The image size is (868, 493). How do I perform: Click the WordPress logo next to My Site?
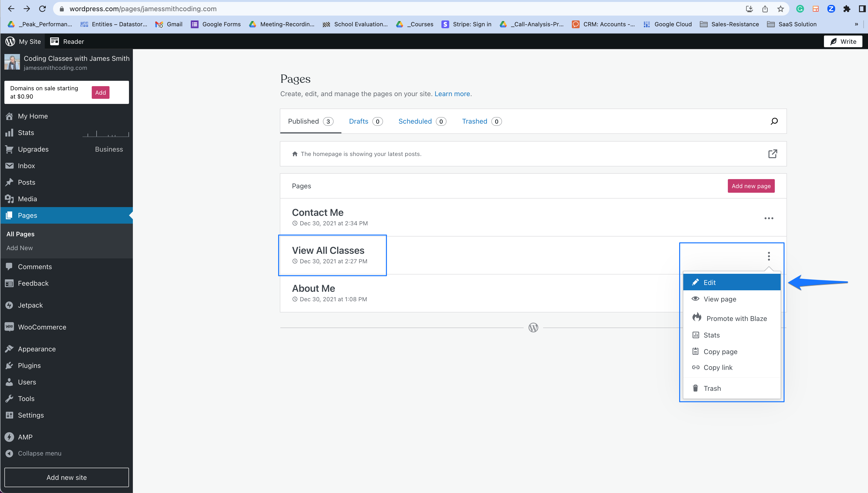pyautogui.click(x=10, y=41)
